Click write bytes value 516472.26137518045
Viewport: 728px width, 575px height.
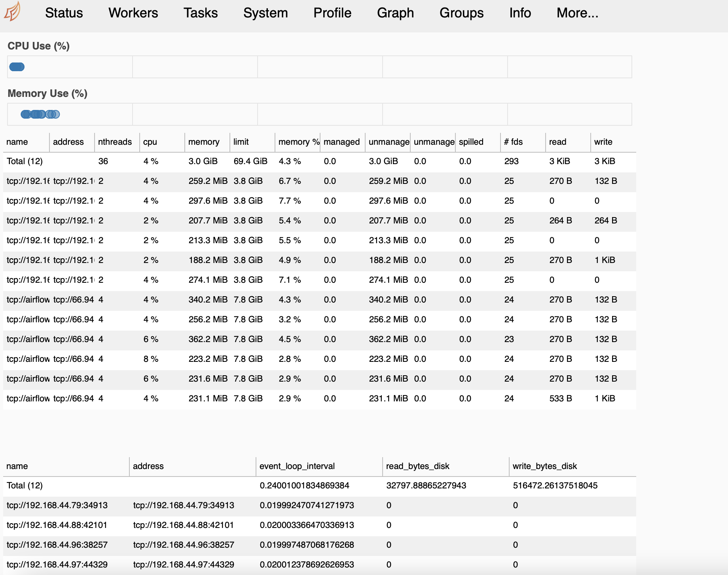coord(555,486)
